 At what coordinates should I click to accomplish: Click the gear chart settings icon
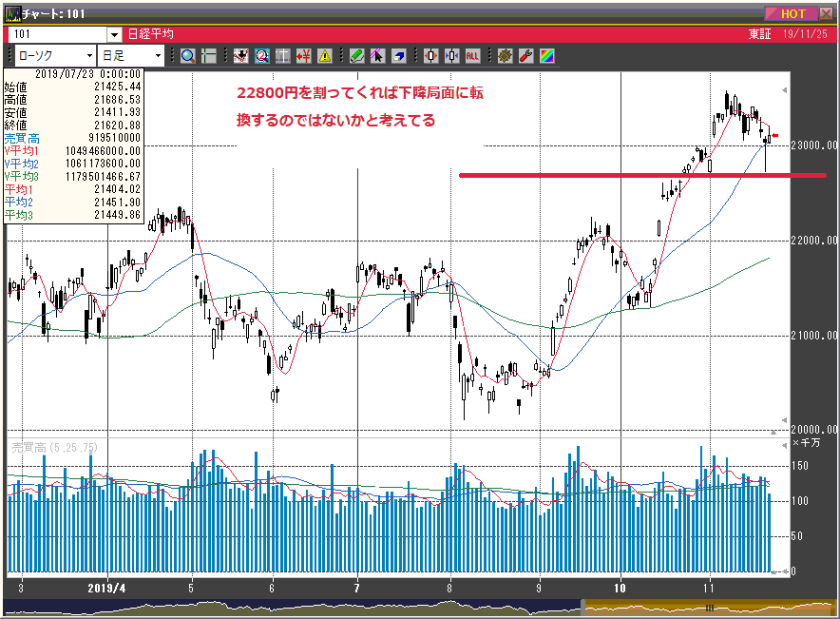coord(505,55)
